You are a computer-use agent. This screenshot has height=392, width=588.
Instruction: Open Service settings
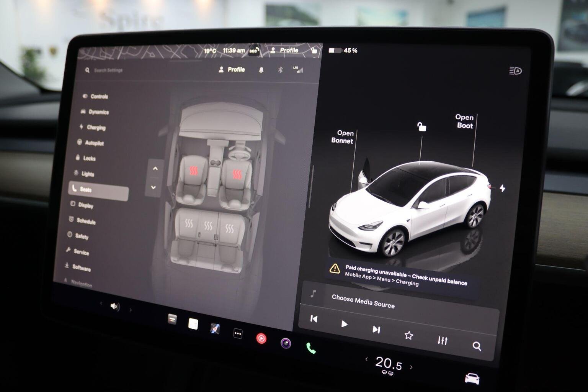(77, 251)
